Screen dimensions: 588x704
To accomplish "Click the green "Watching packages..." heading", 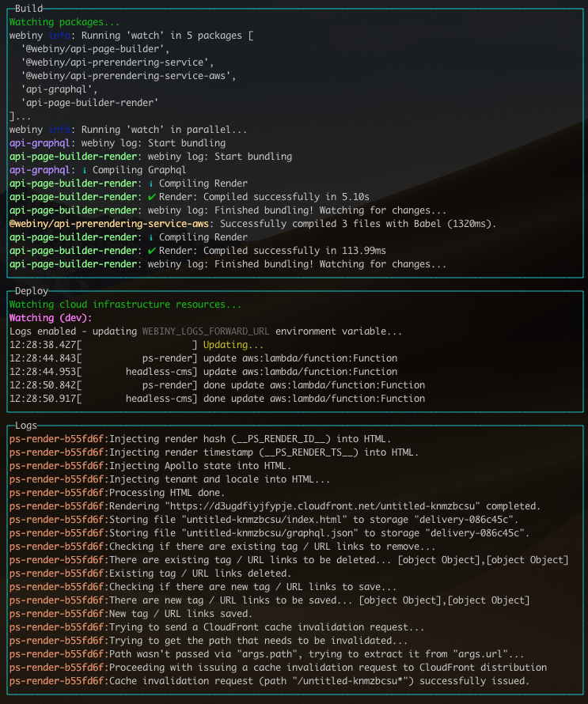I will click(65, 22).
